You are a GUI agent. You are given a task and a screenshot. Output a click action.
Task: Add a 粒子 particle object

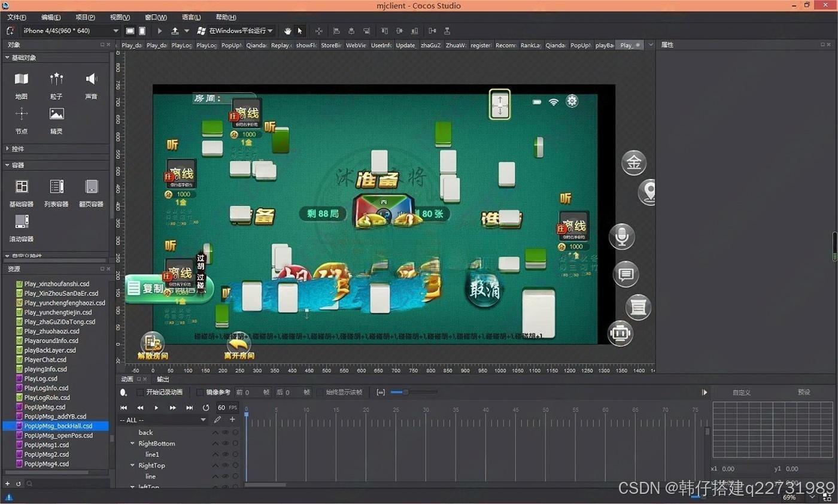tap(56, 85)
